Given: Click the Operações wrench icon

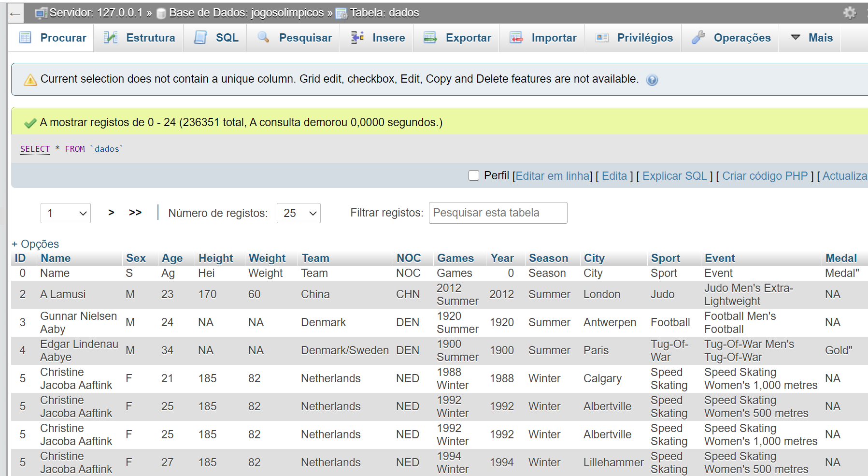Looking at the screenshot, I should (698, 38).
